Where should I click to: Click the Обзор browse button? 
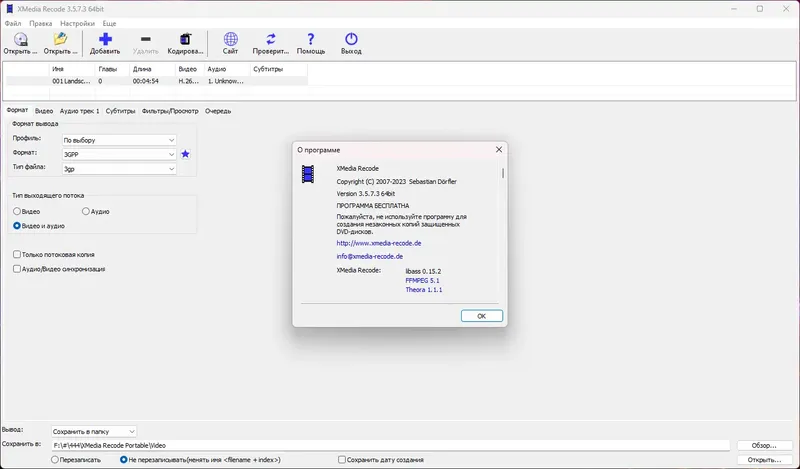[x=764, y=446]
